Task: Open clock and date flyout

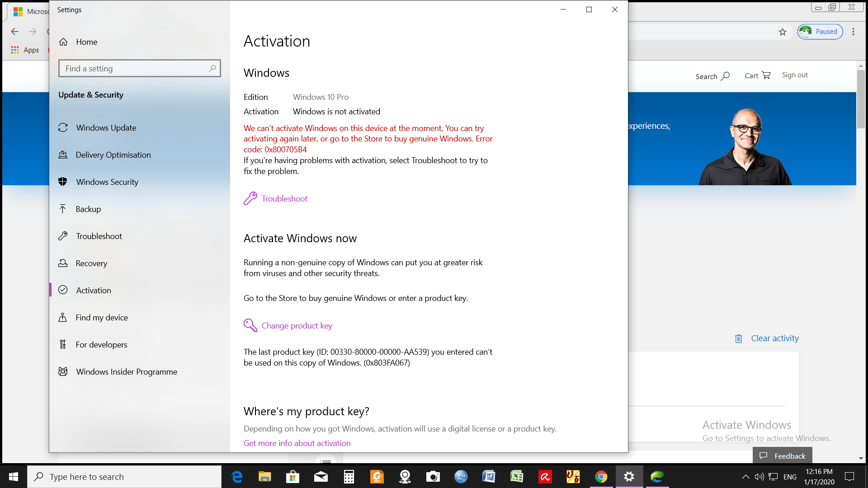Action: [819, 477]
